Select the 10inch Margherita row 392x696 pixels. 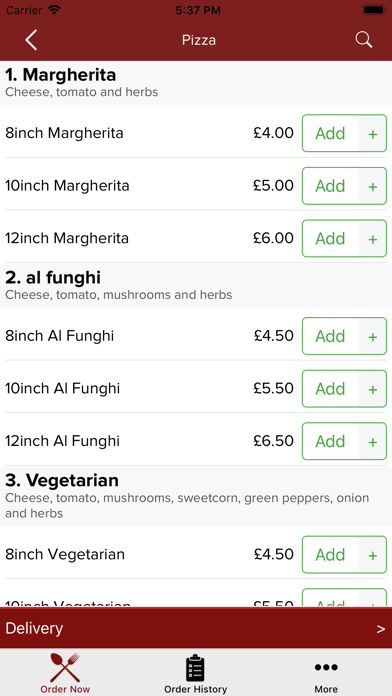click(196, 186)
